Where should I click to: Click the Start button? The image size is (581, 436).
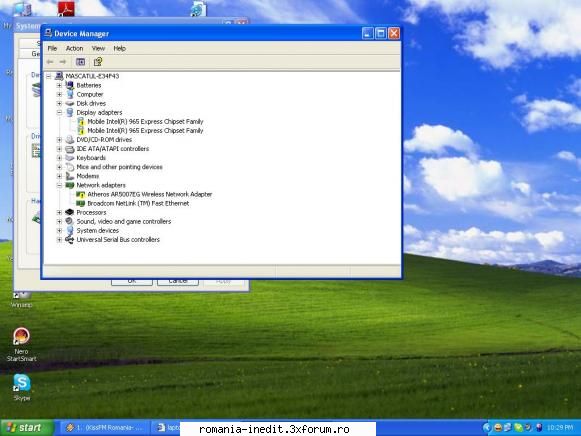(x=27, y=428)
